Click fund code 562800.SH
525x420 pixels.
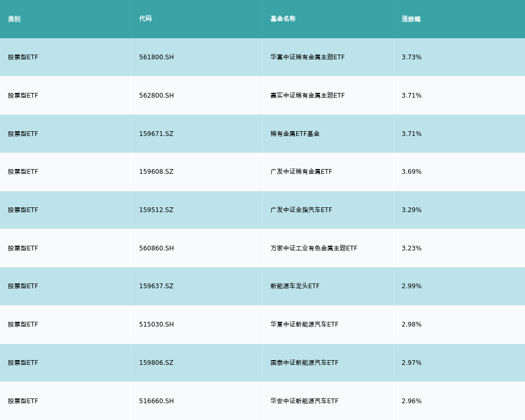coord(156,96)
